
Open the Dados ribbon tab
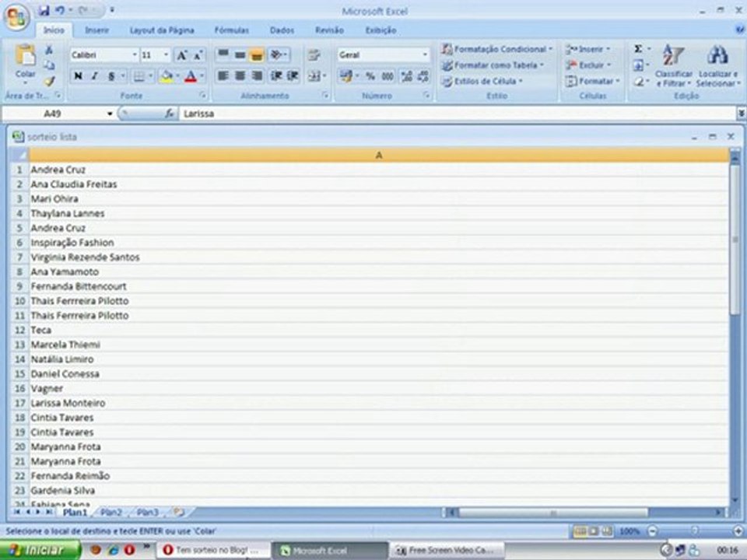282,30
